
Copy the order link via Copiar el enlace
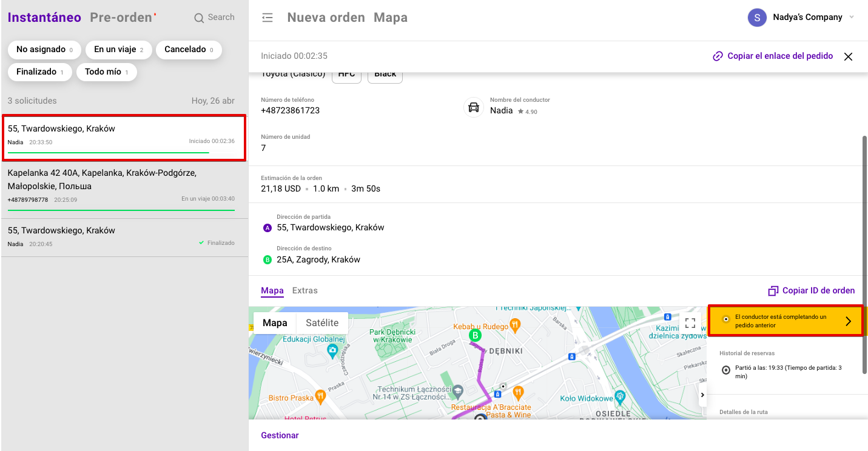[773, 56]
